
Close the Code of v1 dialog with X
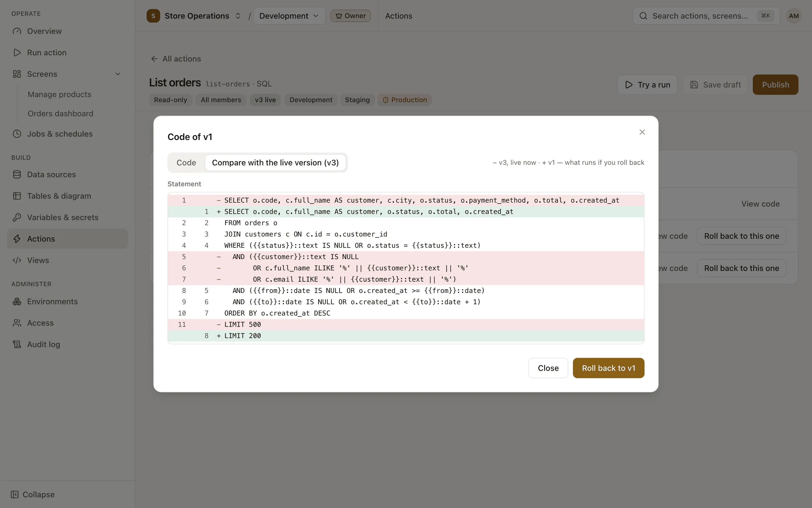pos(642,132)
